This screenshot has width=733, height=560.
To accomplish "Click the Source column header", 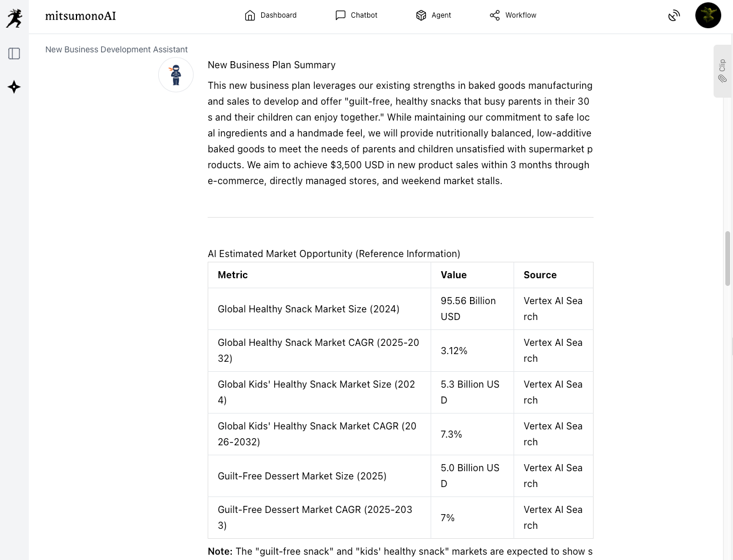I will 540,275.
